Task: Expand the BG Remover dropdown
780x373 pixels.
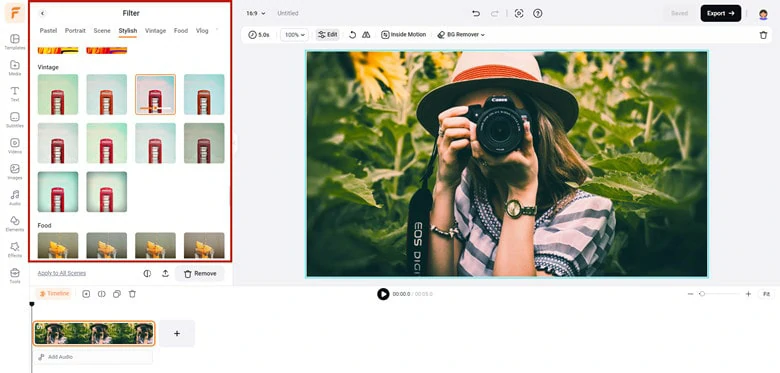Action: pos(461,35)
